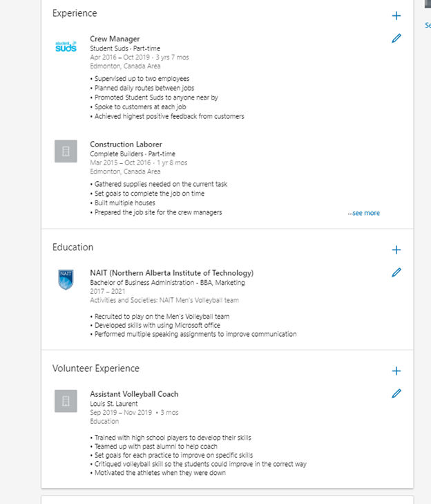Screen dimensions: 431x504
Task: Edit the NAIT education entry
Action: point(396,272)
